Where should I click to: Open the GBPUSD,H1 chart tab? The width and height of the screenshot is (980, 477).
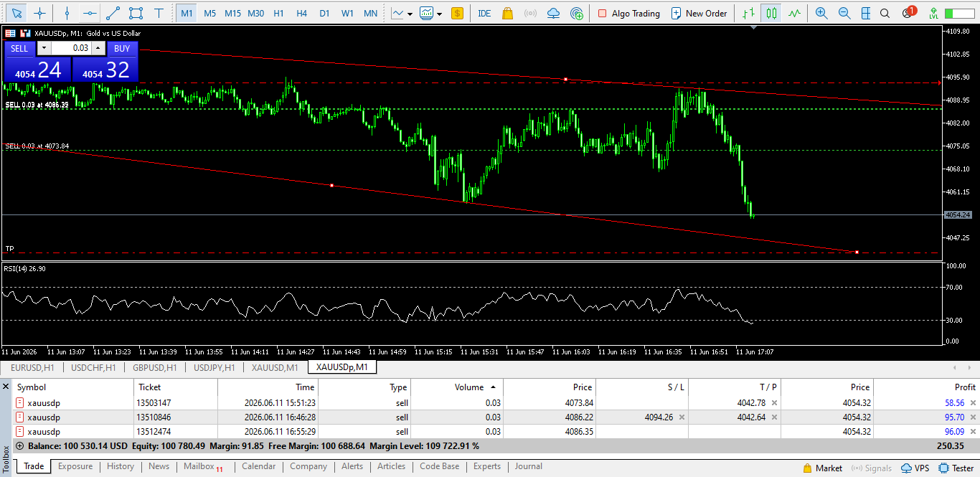pos(154,367)
